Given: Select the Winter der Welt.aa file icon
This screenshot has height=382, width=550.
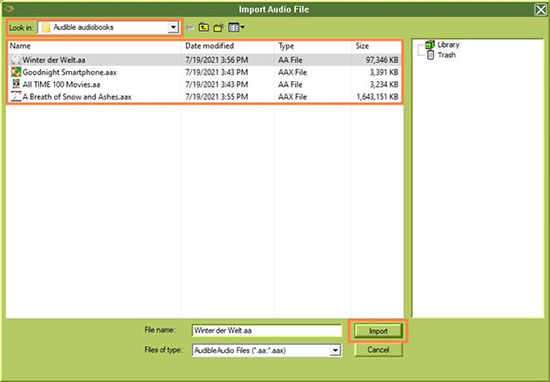Looking at the screenshot, I should point(16,60).
